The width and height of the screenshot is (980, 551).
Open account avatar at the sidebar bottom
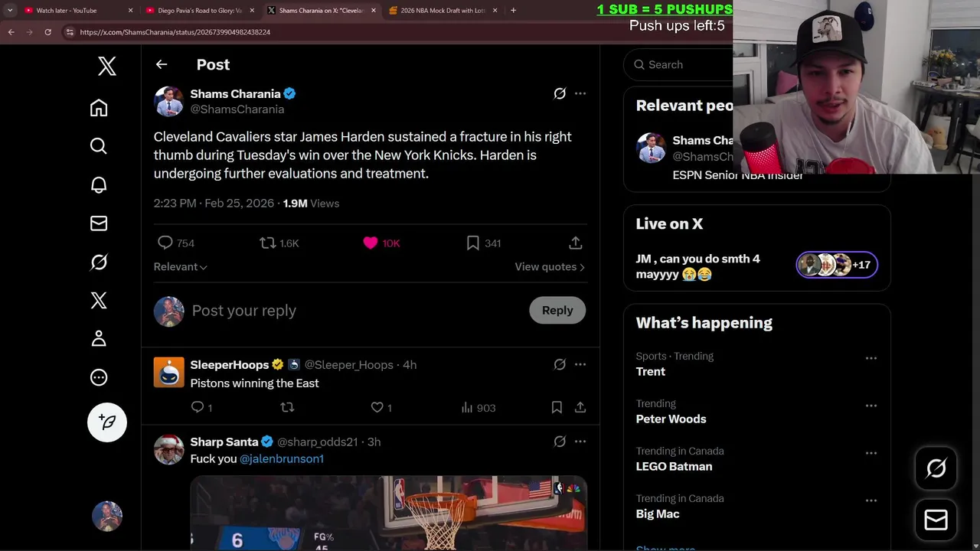click(x=107, y=517)
